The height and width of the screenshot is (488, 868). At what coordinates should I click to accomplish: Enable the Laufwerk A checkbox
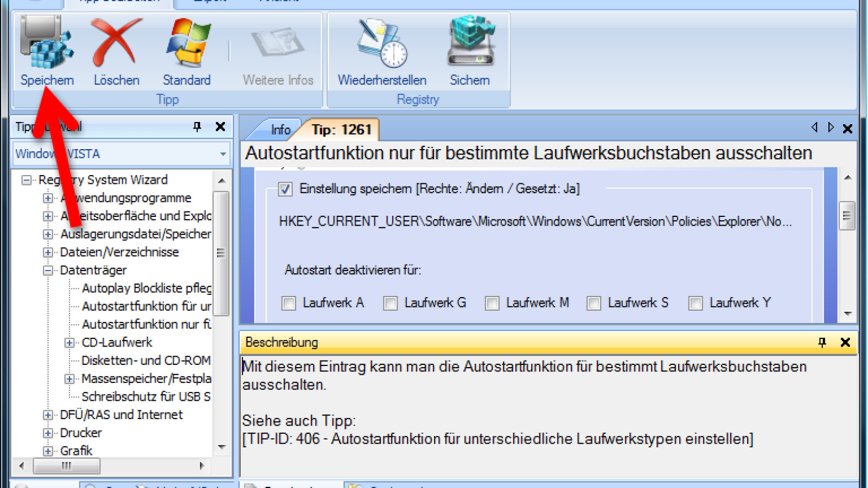pos(288,304)
